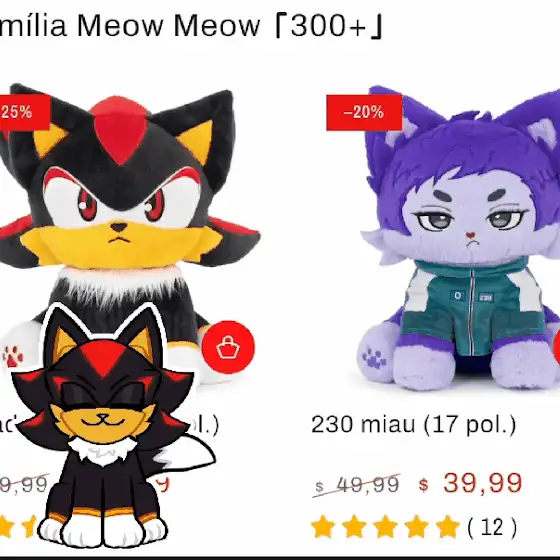Add the Shadow plush via red basket icon
This screenshot has height=560, width=560.
228,347
